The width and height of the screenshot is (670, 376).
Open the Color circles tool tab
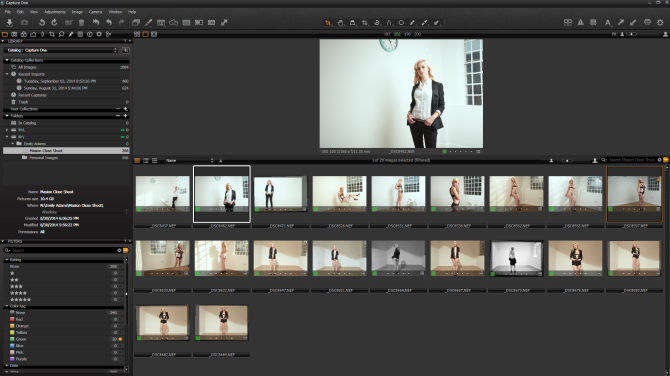pyautogui.click(x=24, y=34)
